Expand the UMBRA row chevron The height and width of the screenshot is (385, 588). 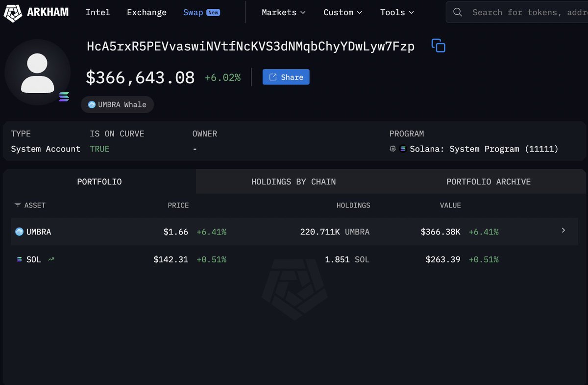point(563,230)
